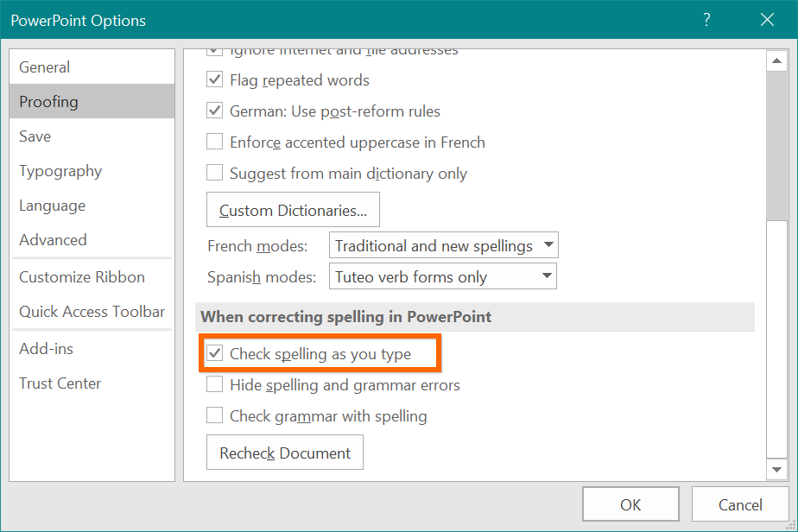Enable Enforce accented uppercase in French
The image size is (798, 532).
(x=215, y=142)
